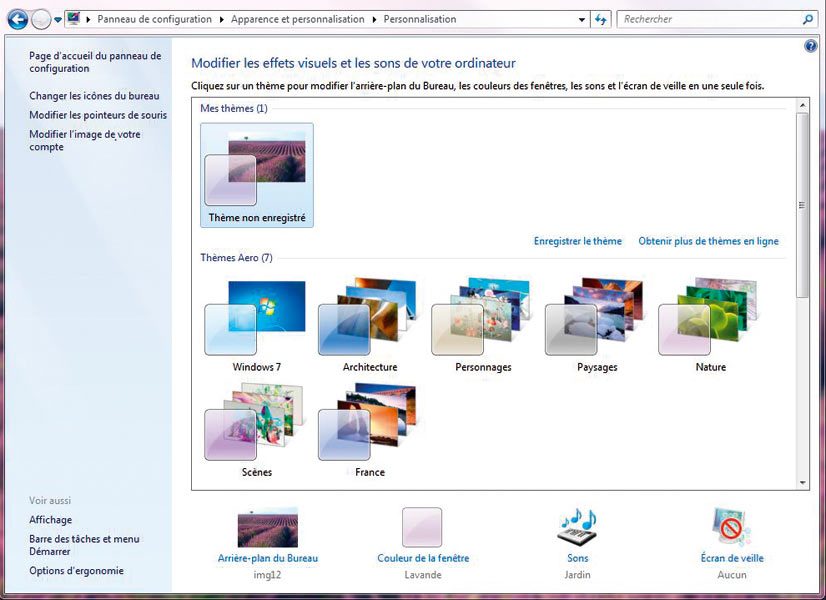This screenshot has height=600, width=826.
Task: Open the Écran de veille icon
Action: tap(732, 527)
